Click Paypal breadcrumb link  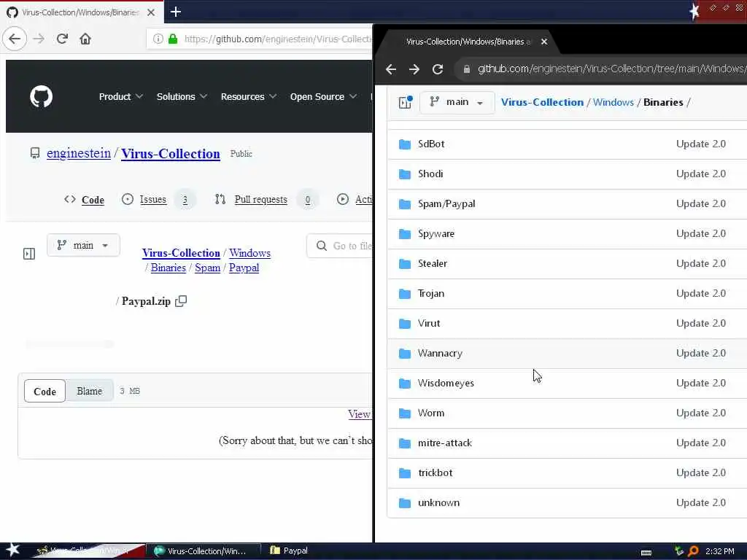click(244, 268)
